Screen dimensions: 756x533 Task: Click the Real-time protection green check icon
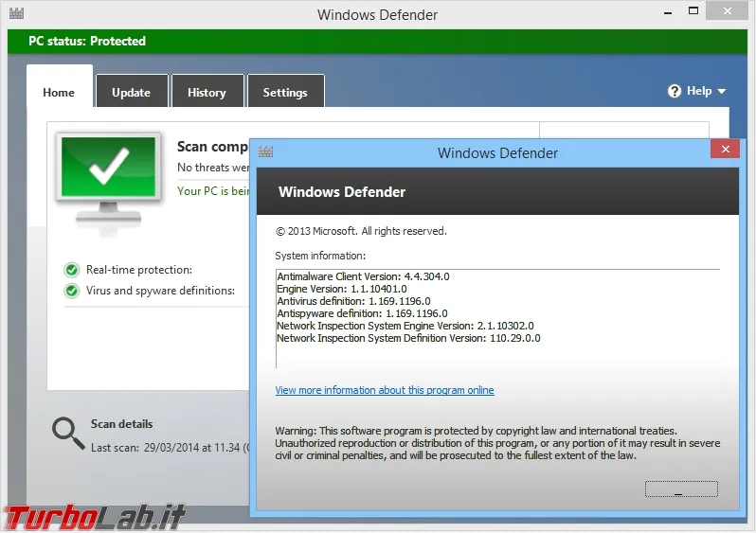pyautogui.click(x=72, y=270)
